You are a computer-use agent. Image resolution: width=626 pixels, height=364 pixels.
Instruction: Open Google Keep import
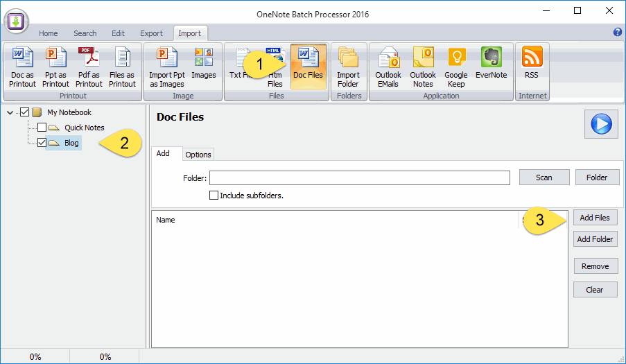pos(456,67)
